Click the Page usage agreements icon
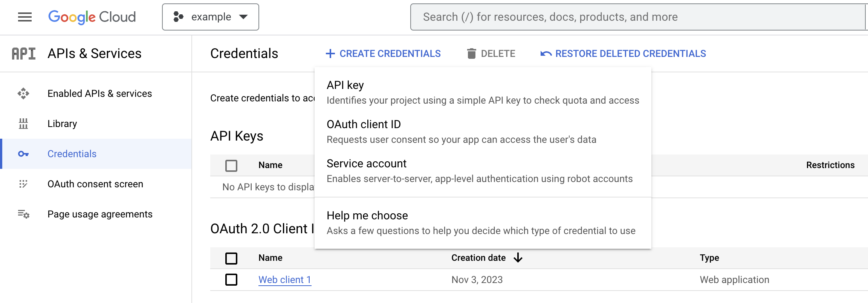 point(23,214)
